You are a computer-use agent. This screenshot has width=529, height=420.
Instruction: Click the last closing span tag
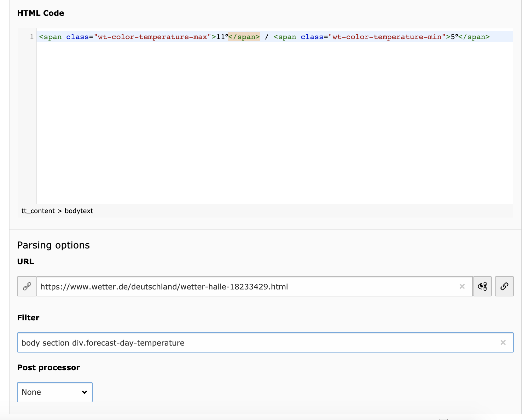(474, 37)
